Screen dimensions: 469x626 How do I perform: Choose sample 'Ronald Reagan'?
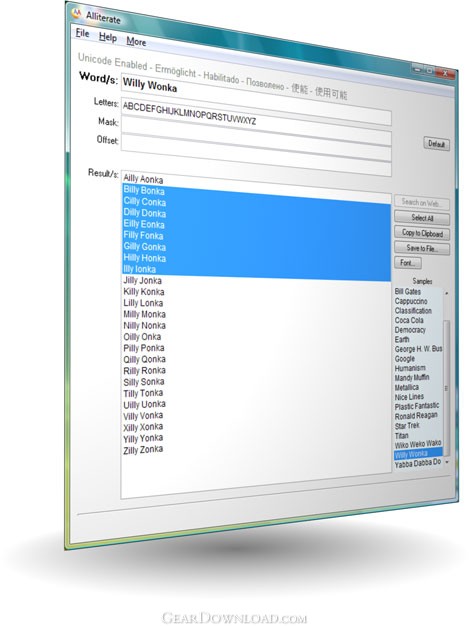pyautogui.click(x=416, y=416)
